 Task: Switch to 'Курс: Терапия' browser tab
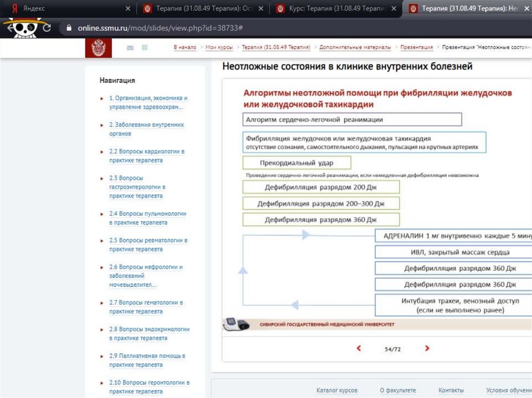(x=336, y=8)
